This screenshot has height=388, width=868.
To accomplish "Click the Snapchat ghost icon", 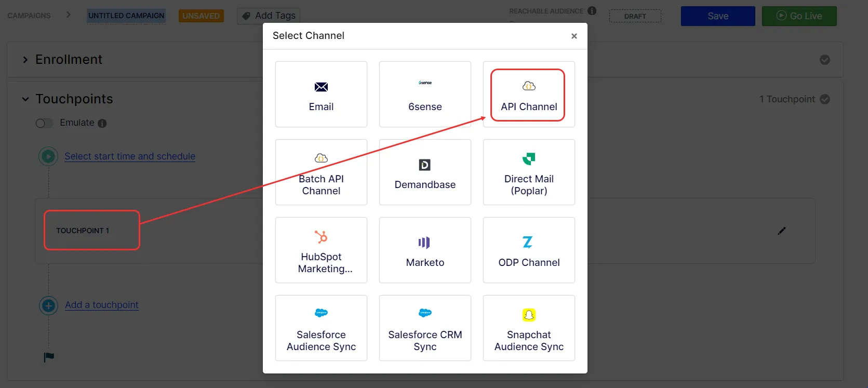I will point(529,315).
